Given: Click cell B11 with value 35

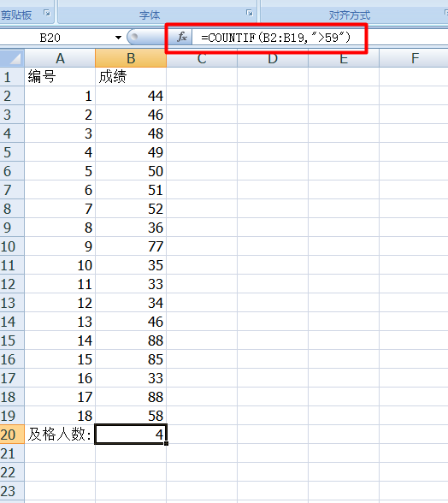Looking at the screenshot, I should (131, 265).
